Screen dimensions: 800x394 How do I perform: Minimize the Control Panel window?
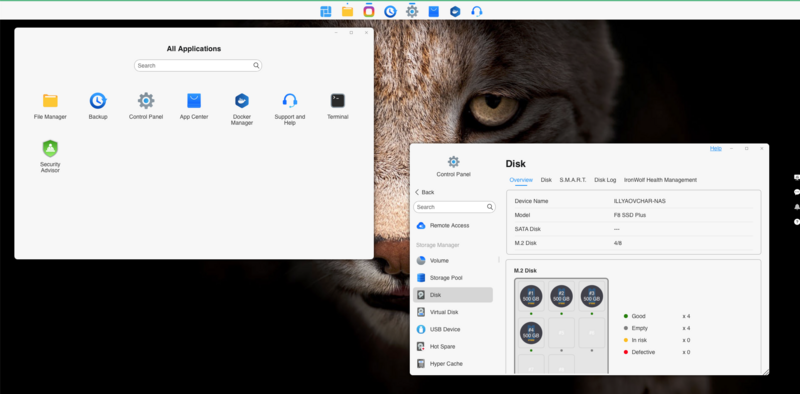731,148
